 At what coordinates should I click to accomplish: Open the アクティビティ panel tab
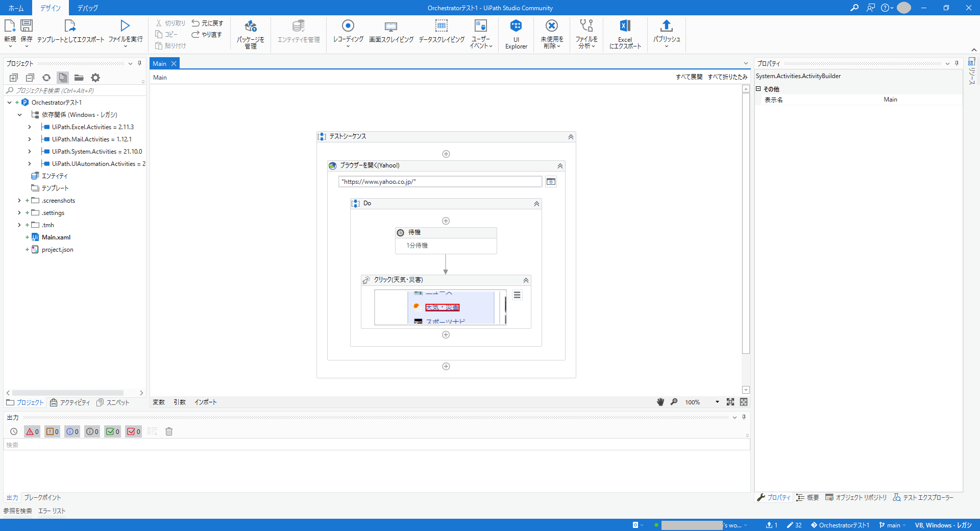70,402
